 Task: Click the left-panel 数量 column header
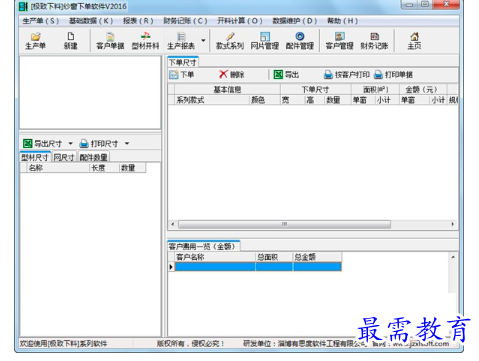pyautogui.click(x=132, y=168)
